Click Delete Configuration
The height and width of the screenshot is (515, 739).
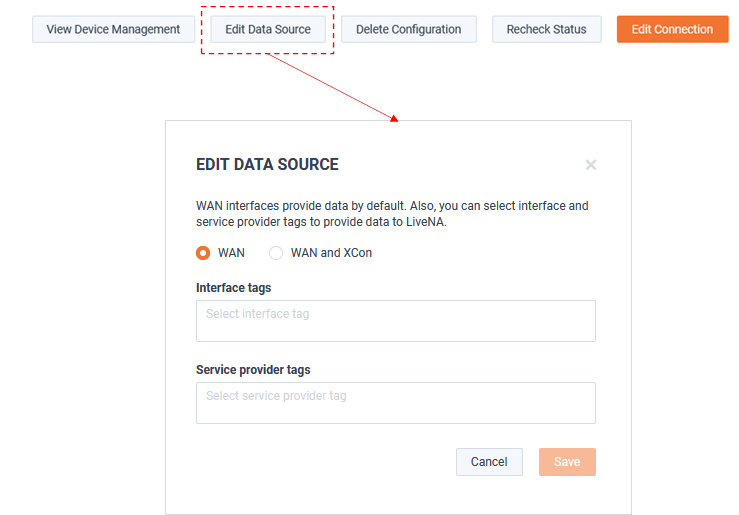click(x=409, y=29)
